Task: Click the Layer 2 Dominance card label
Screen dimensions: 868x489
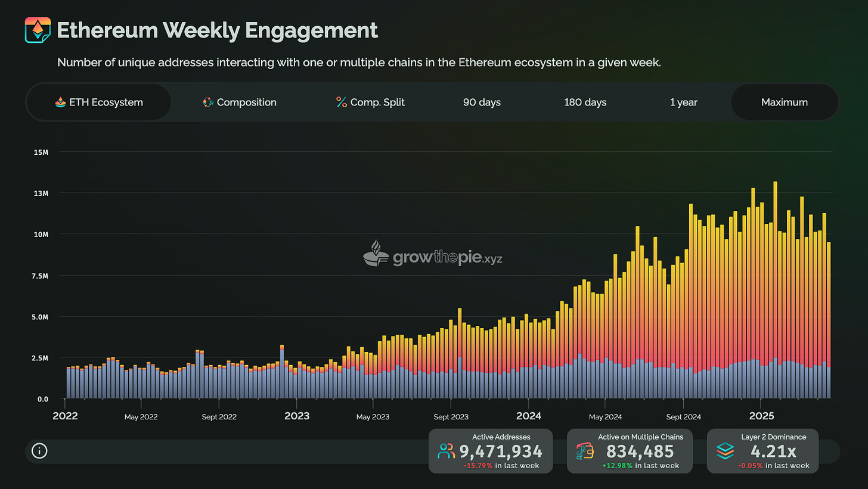Action: coord(774,437)
